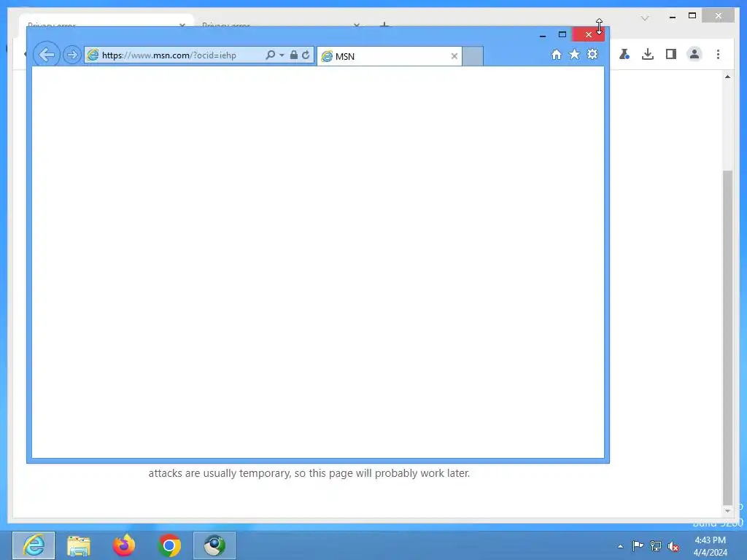Image resolution: width=747 pixels, height=560 pixels.
Task: Minimize the Internet Explorer window
Action: (542, 35)
